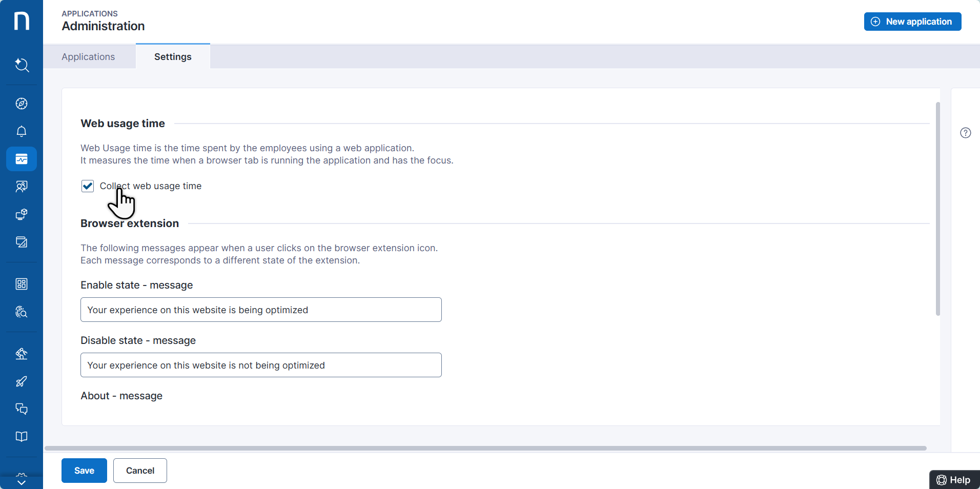Open the search icon with sparkle
The width and height of the screenshot is (980, 489).
[22, 65]
